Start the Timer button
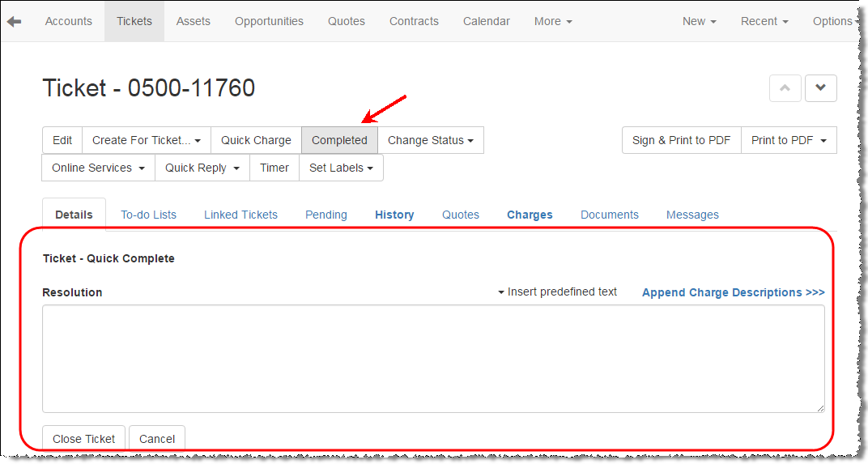This screenshot has height=464, width=868. (x=274, y=168)
